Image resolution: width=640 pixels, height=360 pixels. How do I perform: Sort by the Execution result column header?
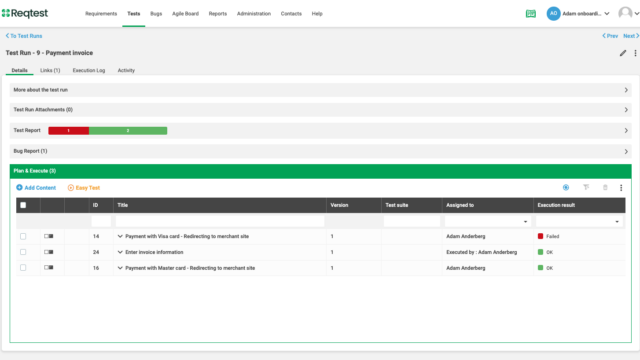click(x=556, y=205)
